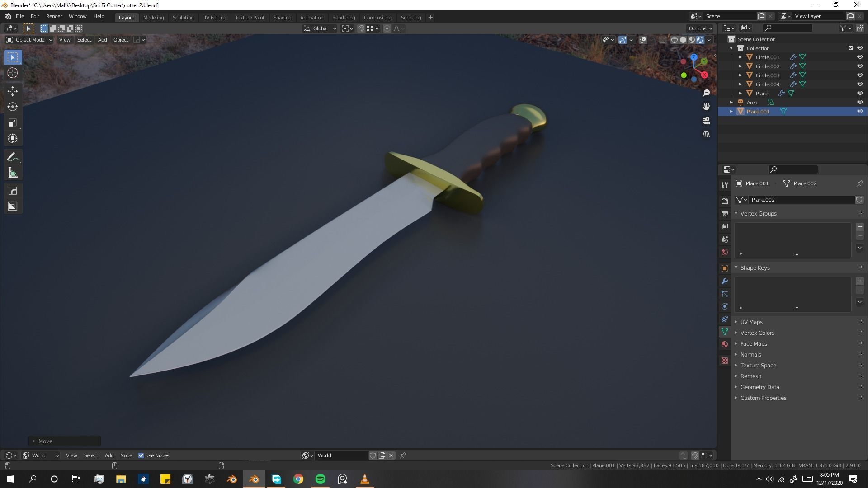Click the pan view hand icon
Screen dimensions: 868x488
(x=706, y=107)
